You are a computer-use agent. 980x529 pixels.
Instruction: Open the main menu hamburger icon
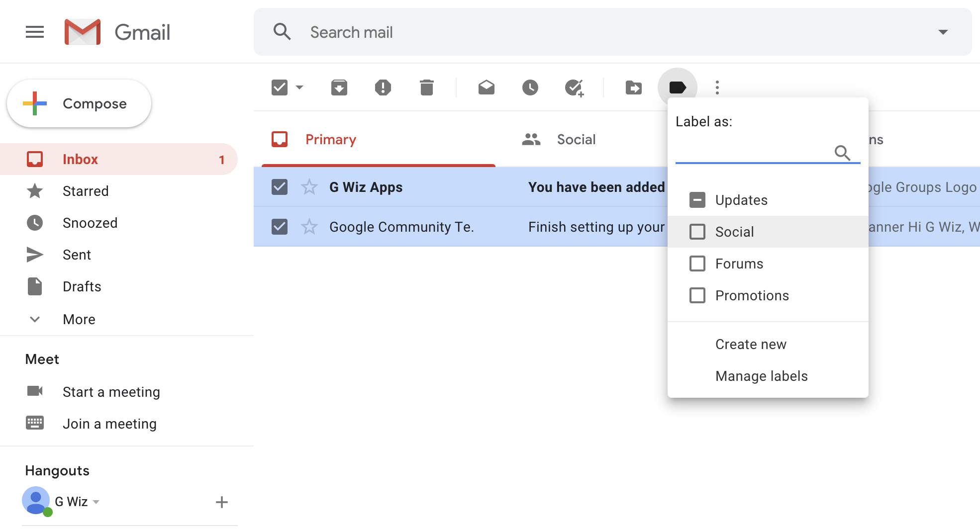pyautogui.click(x=35, y=32)
